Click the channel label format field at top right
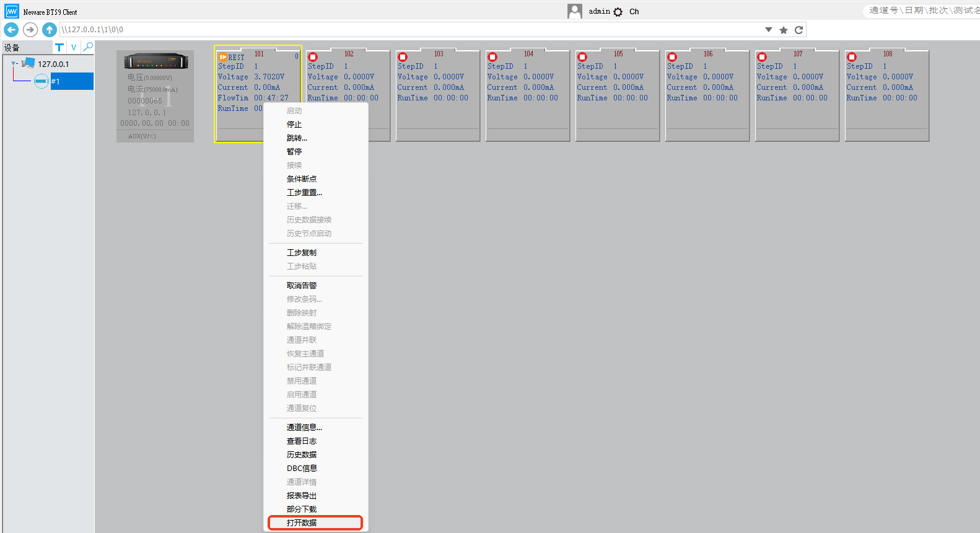This screenshot has height=533, width=980. tap(923, 11)
